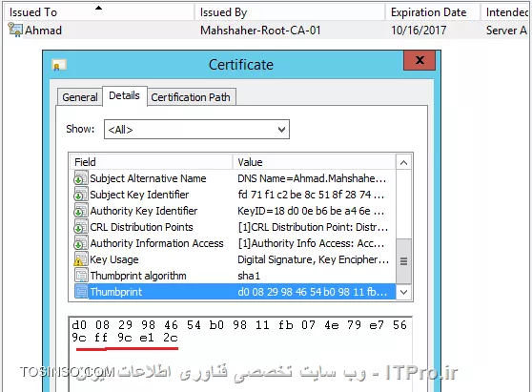Click the field list scroll down arrow
The width and height of the screenshot is (532, 392).
point(403,292)
